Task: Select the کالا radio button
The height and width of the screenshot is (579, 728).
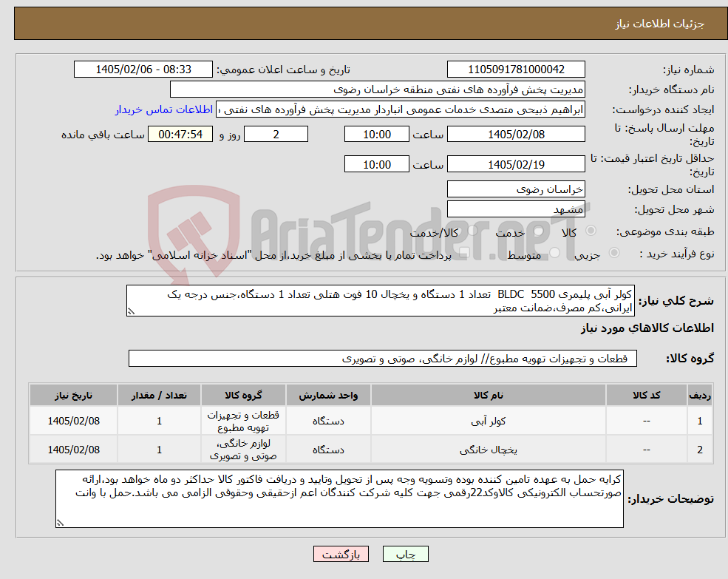Action: coord(591,231)
